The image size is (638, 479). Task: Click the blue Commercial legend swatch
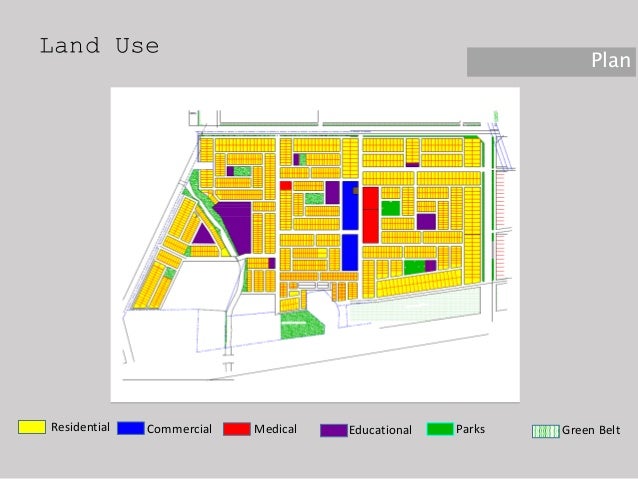click(x=131, y=428)
